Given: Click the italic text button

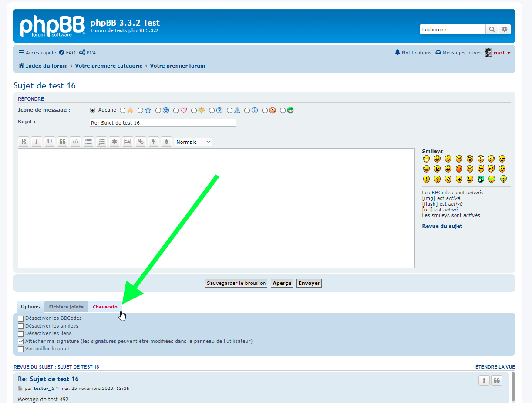Looking at the screenshot, I should click(37, 142).
